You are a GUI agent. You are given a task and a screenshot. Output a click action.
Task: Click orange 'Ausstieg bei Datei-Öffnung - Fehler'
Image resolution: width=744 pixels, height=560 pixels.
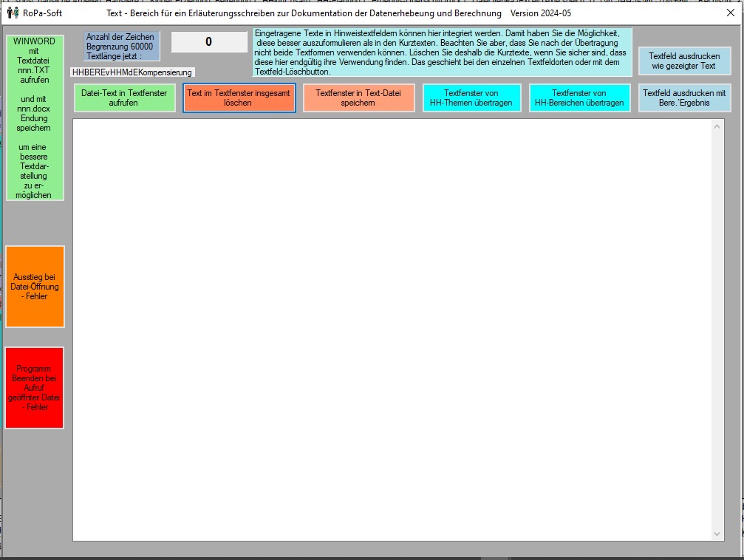point(35,287)
